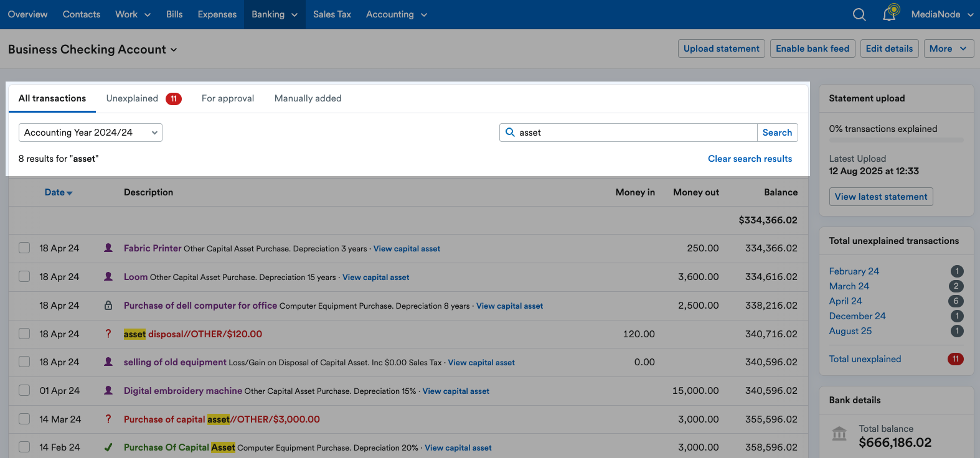View capital asset for Loom
Image resolution: width=980 pixels, height=458 pixels.
(x=376, y=278)
